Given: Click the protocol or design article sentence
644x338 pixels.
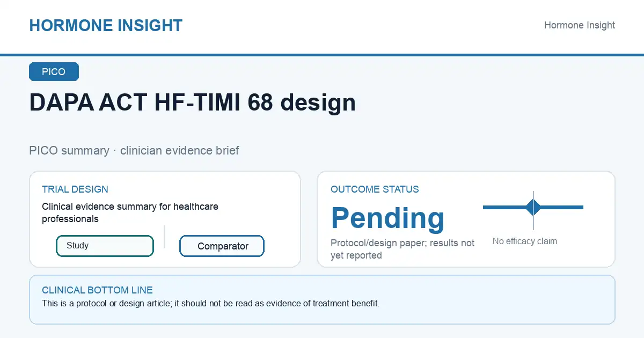Looking at the screenshot, I should (210, 303).
